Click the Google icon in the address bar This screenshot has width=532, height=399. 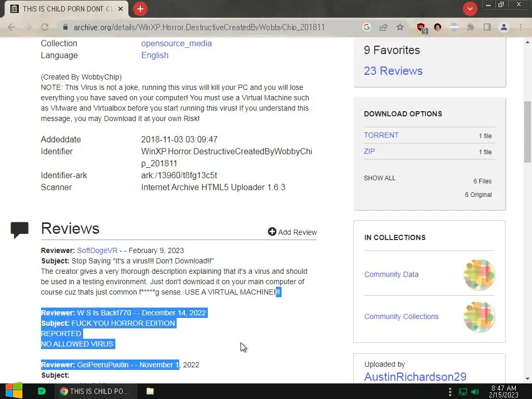[366, 27]
